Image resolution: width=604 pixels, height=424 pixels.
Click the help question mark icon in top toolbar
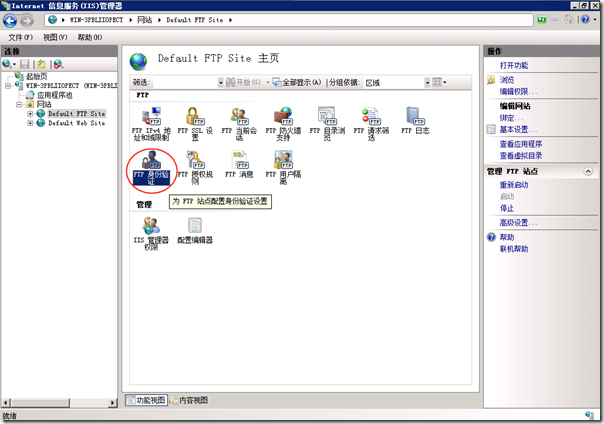586,20
